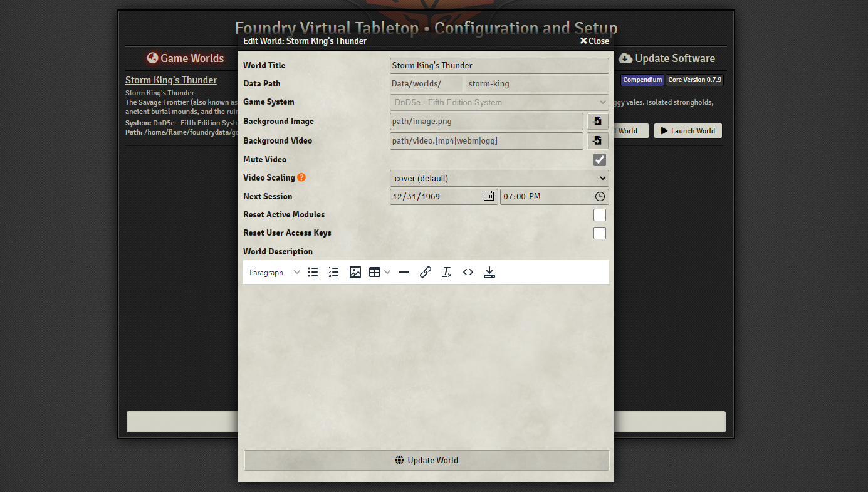Click the Launch World button
The image size is (868, 492).
click(x=688, y=131)
